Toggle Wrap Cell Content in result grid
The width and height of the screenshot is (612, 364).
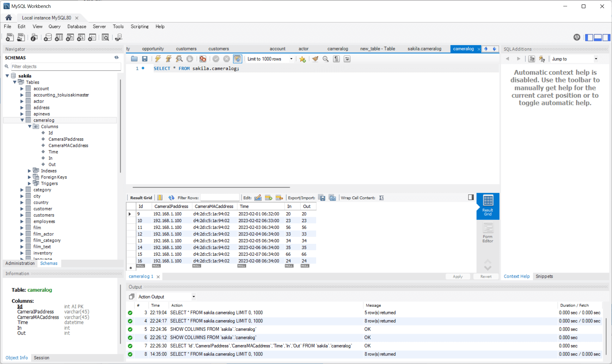click(x=381, y=197)
